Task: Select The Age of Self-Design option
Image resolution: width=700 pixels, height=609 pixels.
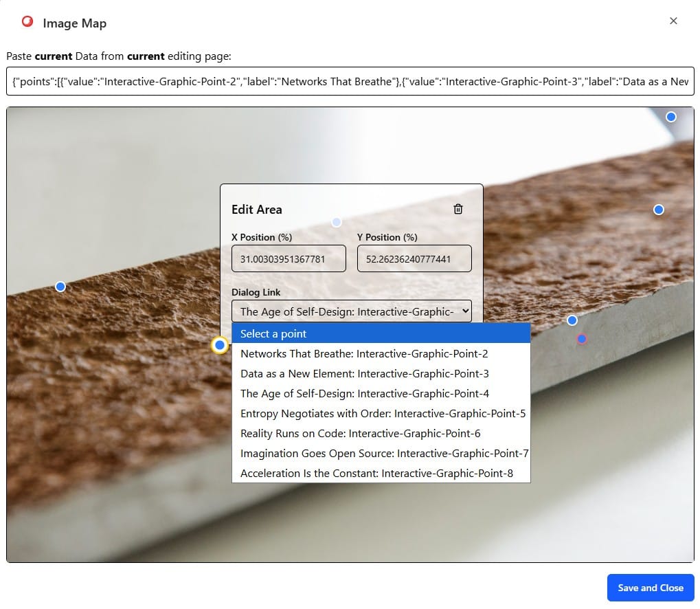Action: [381, 393]
